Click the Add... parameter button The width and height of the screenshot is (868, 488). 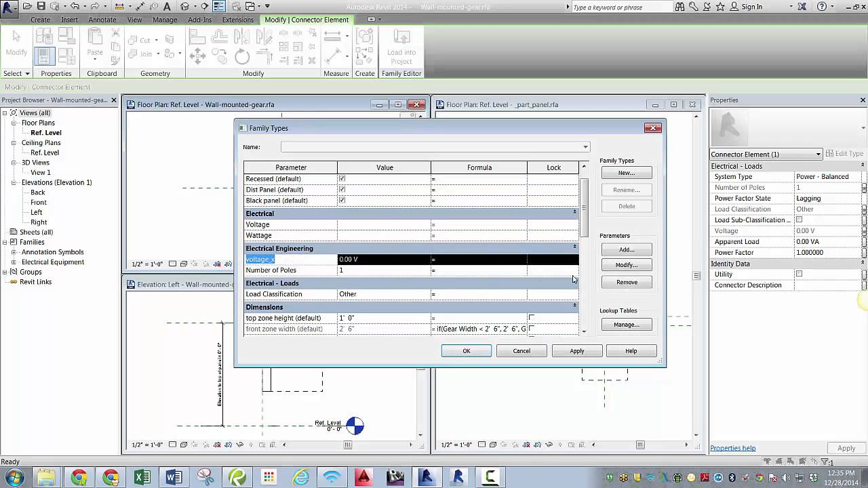[627, 249]
